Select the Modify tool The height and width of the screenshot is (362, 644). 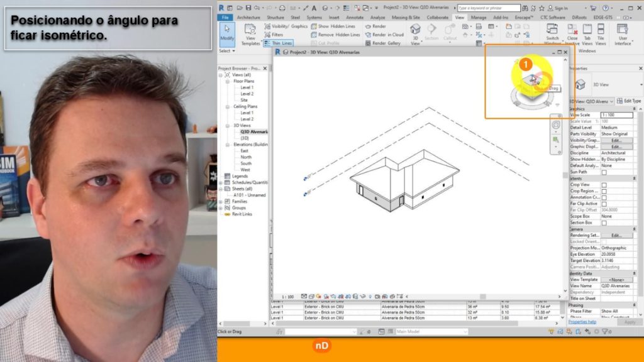pyautogui.click(x=227, y=33)
